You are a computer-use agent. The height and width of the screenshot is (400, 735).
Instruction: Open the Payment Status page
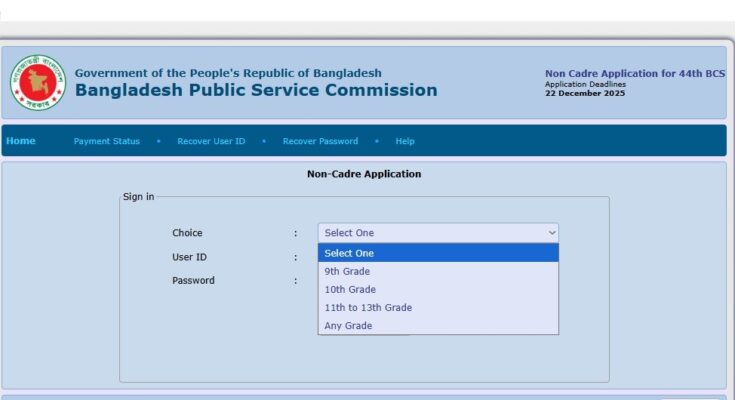click(x=107, y=142)
